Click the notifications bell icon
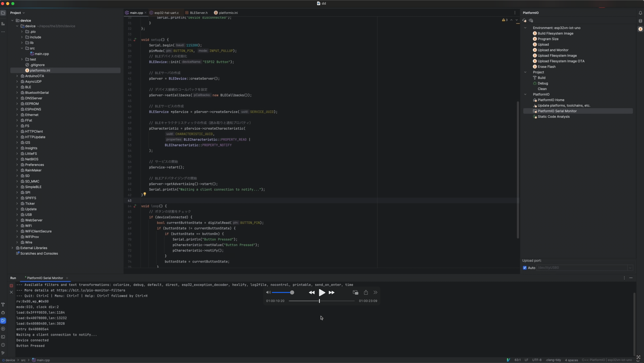The height and width of the screenshot is (363, 644). (640, 13)
